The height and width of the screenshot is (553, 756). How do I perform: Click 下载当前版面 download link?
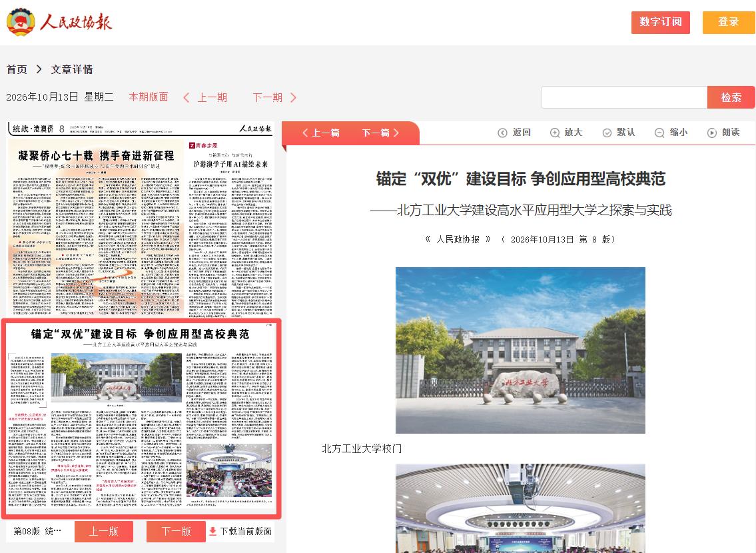(x=246, y=531)
